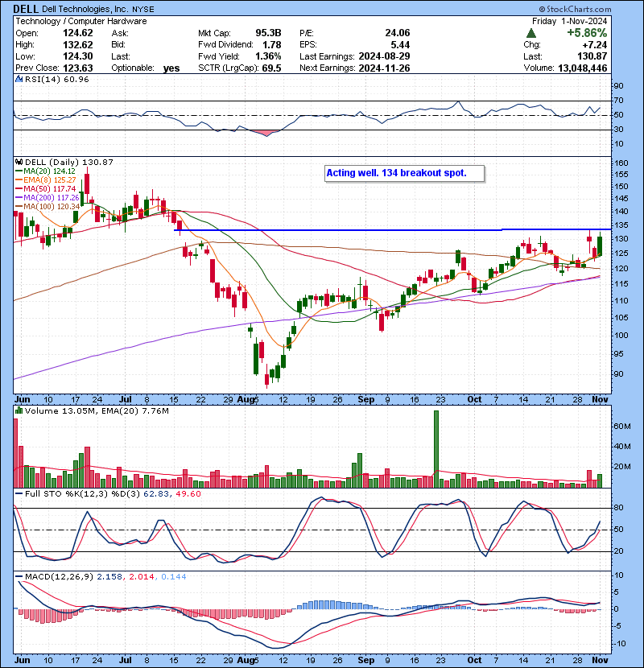Click the blue horizontal 134 resistance line

click(x=392, y=230)
